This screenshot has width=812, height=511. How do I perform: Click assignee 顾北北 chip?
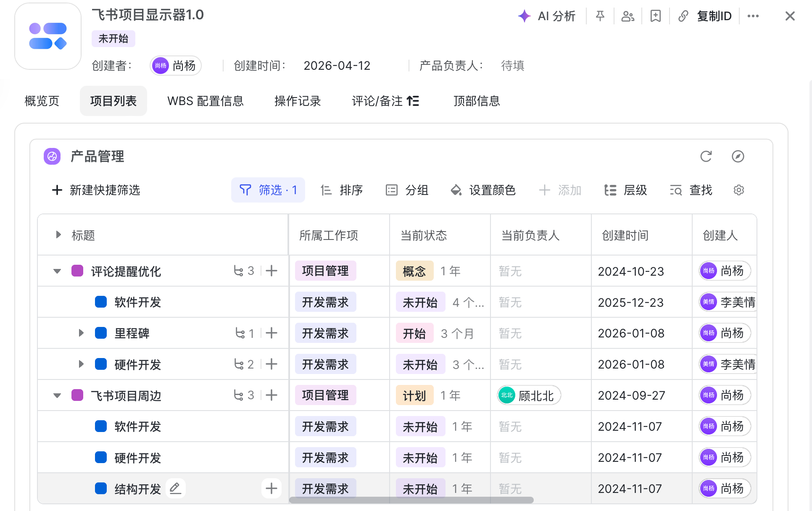tap(529, 395)
